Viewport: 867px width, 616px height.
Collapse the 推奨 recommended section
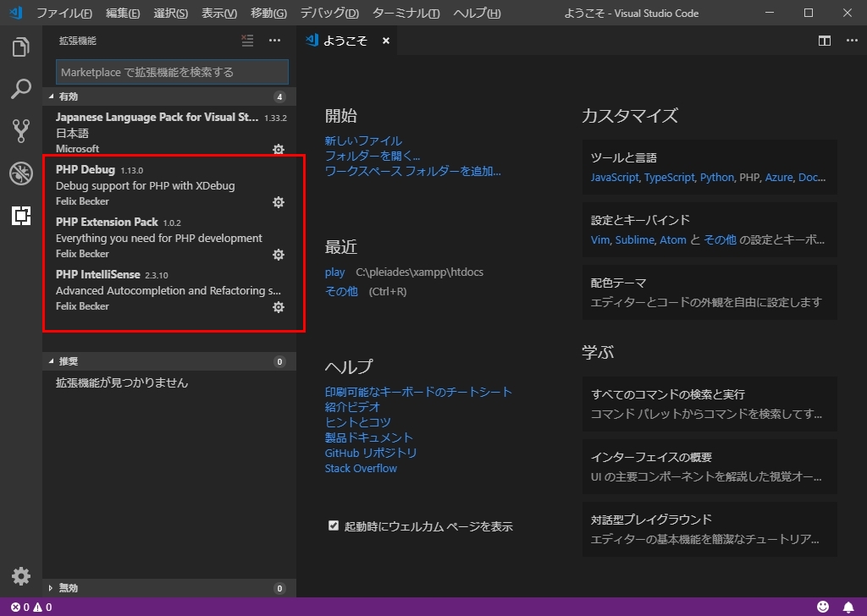(169, 361)
